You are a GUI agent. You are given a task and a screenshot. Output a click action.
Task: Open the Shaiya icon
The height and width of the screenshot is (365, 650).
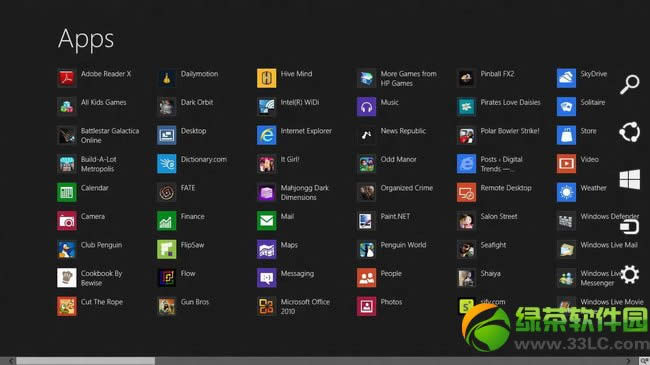466,278
